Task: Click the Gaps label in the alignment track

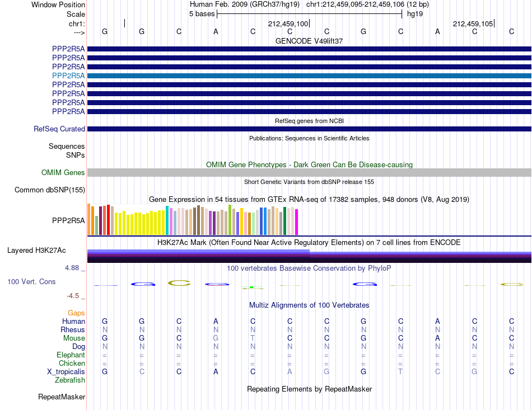Action: click(76, 313)
